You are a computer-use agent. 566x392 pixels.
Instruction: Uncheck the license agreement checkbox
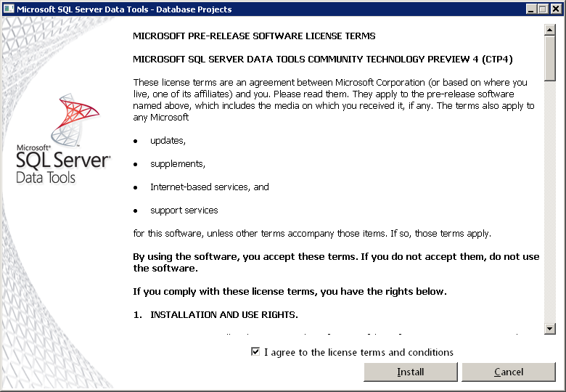point(255,351)
